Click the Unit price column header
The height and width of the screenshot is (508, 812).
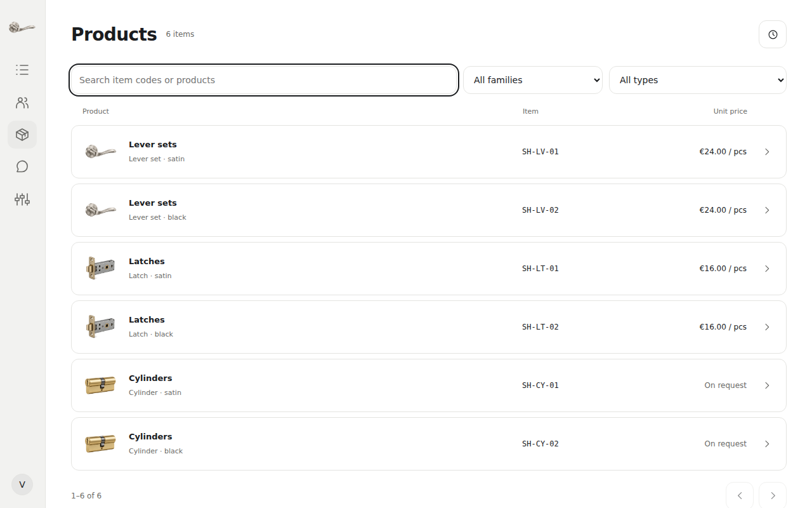point(730,111)
